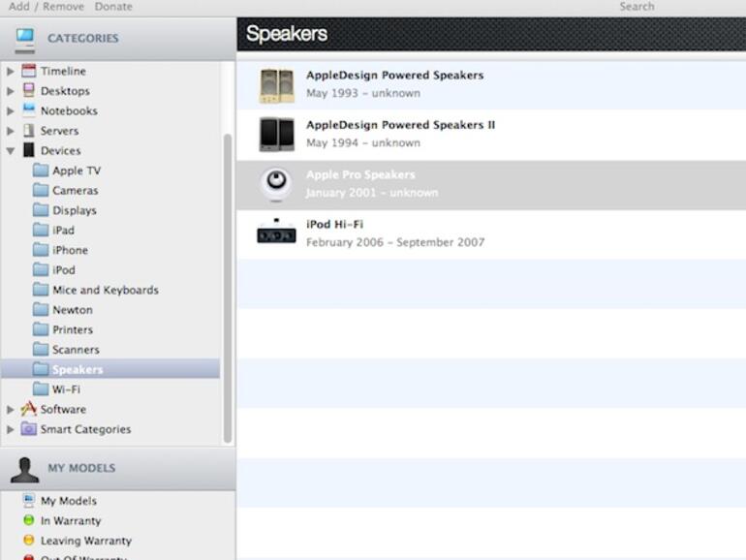The image size is (746, 560).
Task: Click the Displays folder icon
Action: click(41, 210)
